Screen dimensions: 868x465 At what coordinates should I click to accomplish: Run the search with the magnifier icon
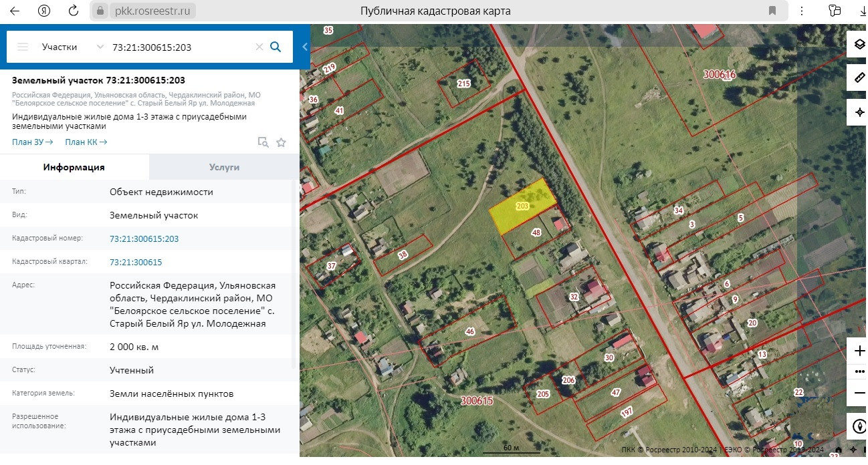point(276,47)
